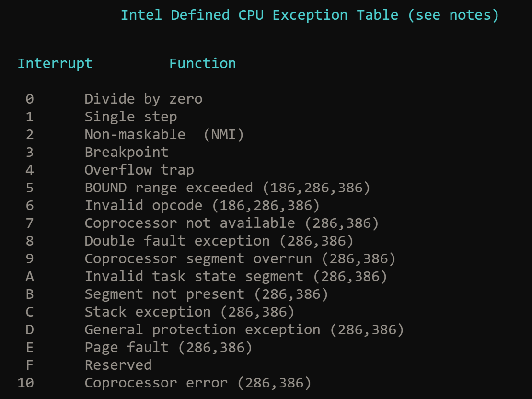This screenshot has height=399, width=532.
Task: Click the 'Single step' entry
Action: point(130,117)
